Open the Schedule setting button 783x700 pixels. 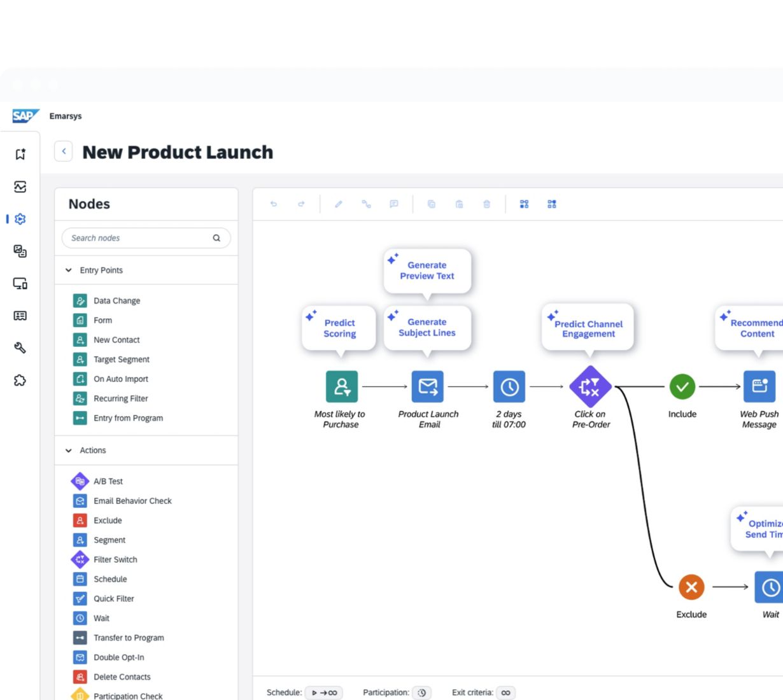[x=324, y=692]
